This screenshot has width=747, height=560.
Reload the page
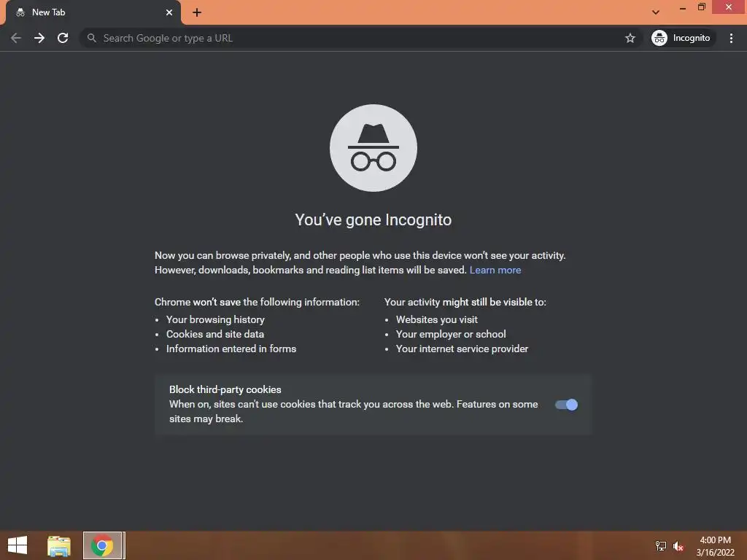63,38
